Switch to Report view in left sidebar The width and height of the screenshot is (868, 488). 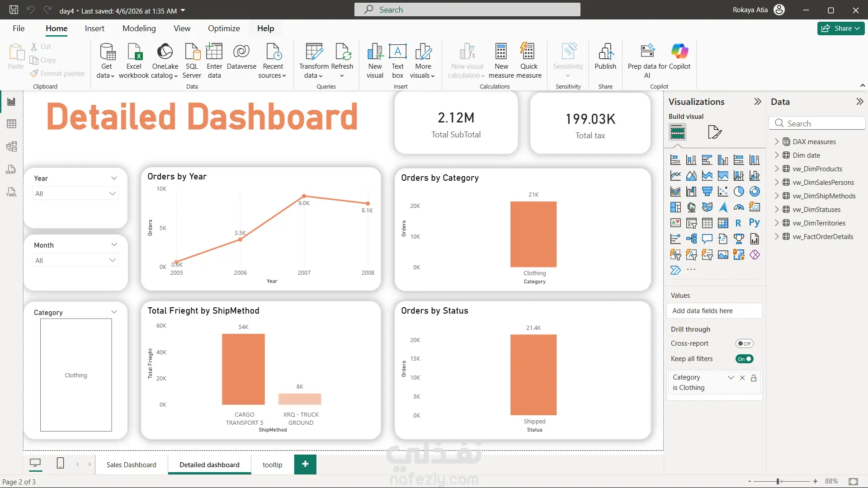click(11, 102)
